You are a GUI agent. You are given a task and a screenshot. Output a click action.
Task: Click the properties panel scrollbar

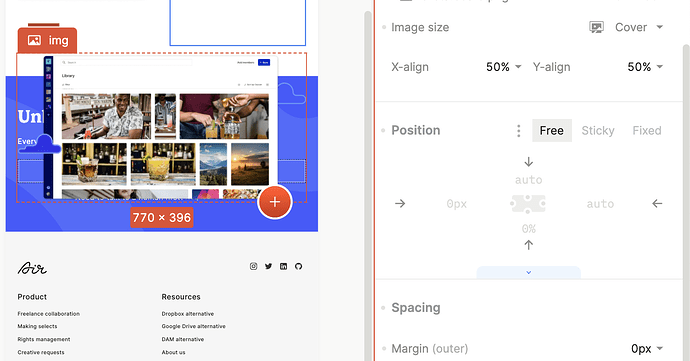pyautogui.click(x=686, y=203)
